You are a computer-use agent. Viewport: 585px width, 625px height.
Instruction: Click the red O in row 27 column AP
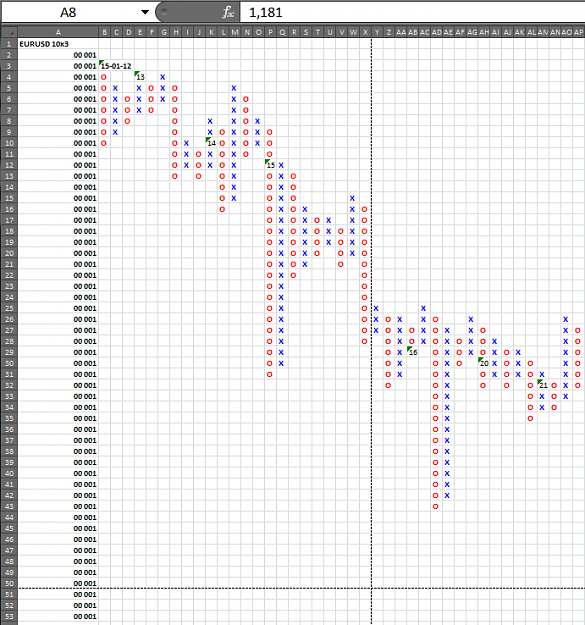pyautogui.click(x=578, y=330)
